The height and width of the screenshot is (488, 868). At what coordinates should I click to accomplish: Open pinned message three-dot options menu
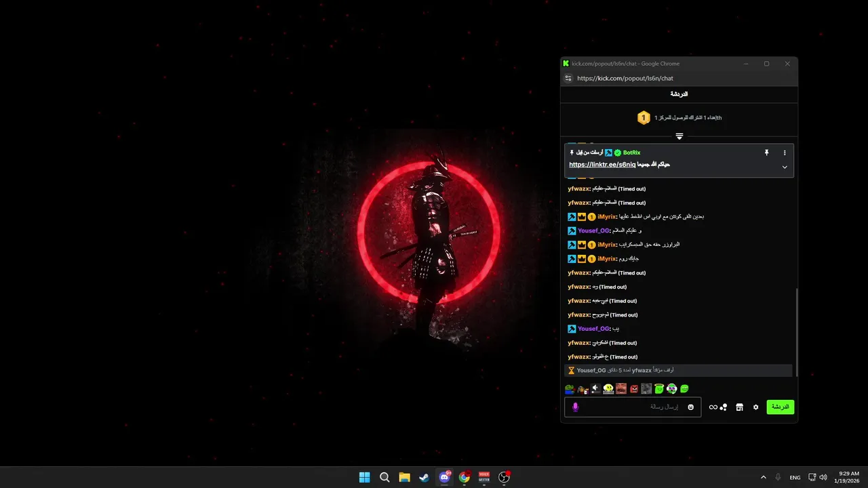click(785, 153)
